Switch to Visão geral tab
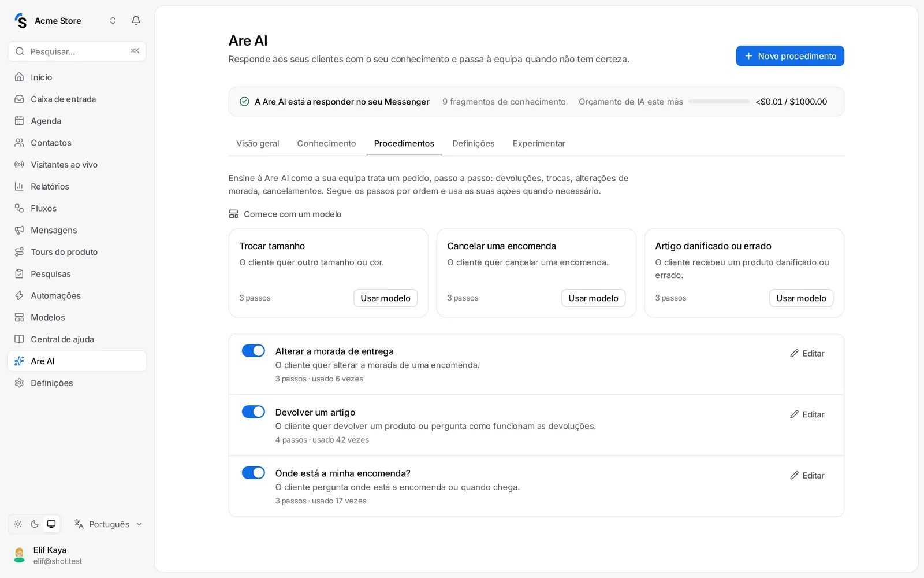Image resolution: width=924 pixels, height=578 pixels. [258, 143]
